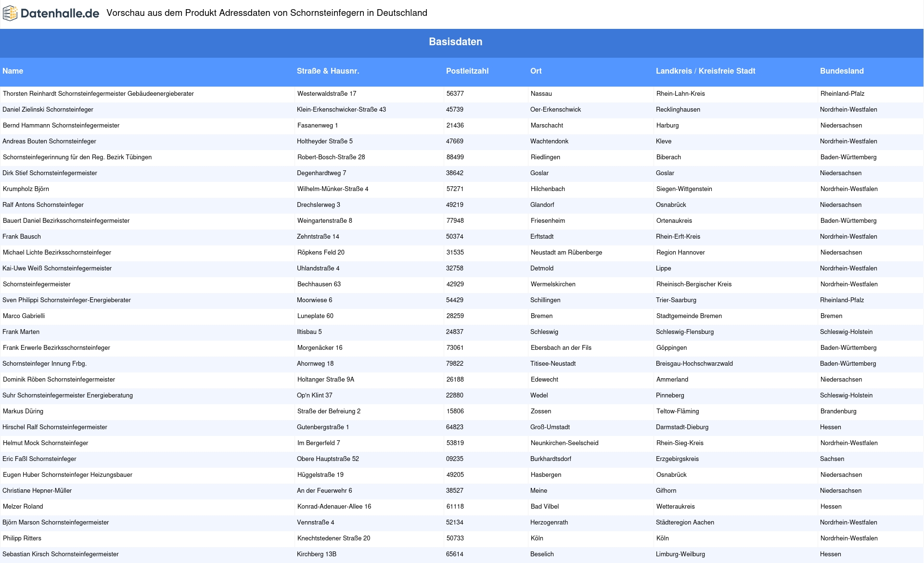Image resolution: width=924 pixels, height=563 pixels.
Task: Click the Bundesland column header
Action: tap(842, 71)
